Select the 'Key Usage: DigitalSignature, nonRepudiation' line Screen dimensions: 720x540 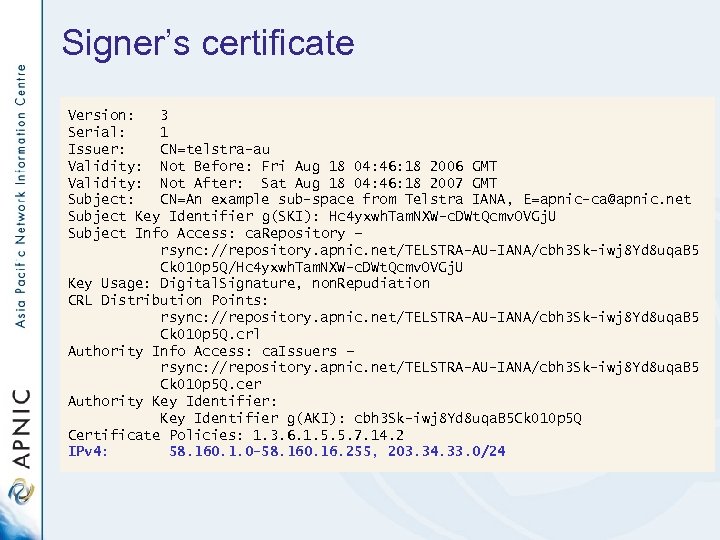pos(248,283)
